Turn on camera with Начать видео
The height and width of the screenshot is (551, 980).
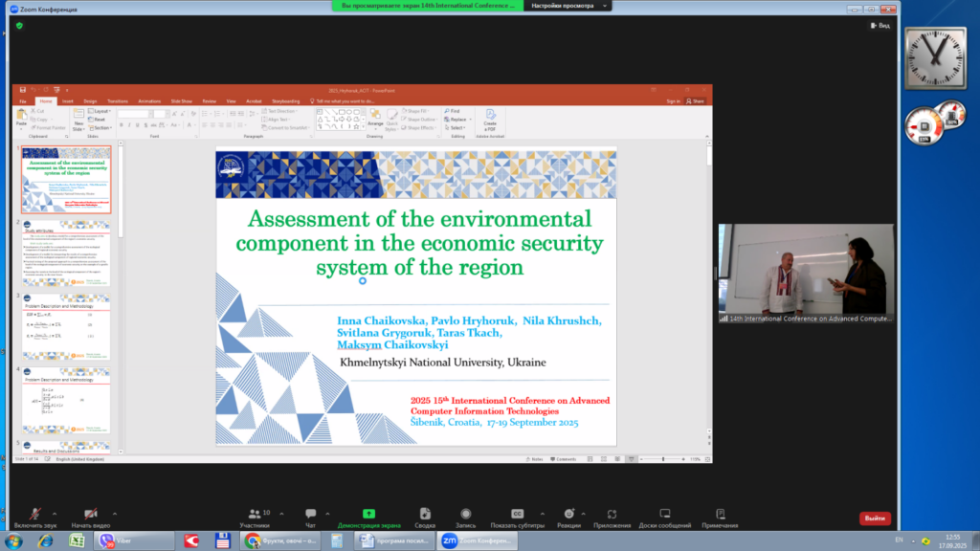(x=90, y=516)
